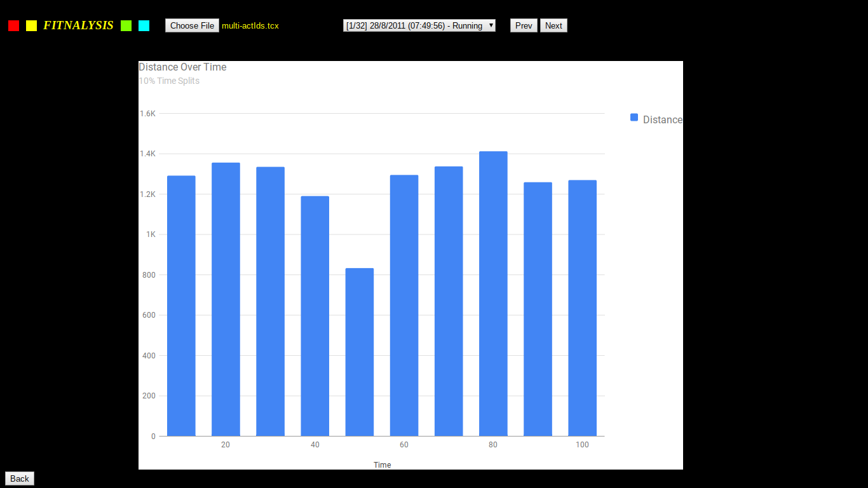868x488 pixels.
Task: Click the Distance legend label
Action: click(663, 119)
